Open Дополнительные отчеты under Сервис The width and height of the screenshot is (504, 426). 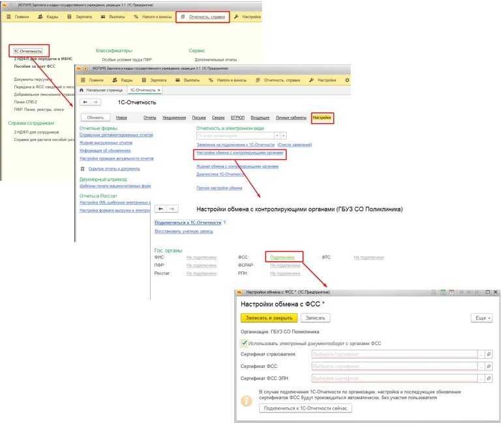tap(216, 60)
